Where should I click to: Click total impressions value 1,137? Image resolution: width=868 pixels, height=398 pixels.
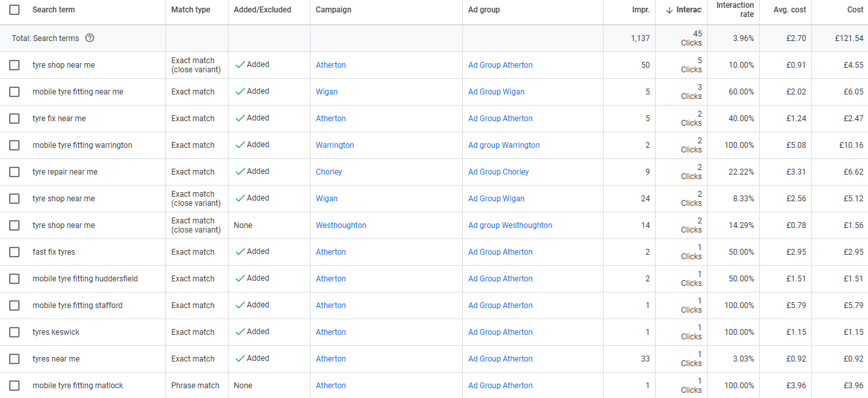[640, 38]
